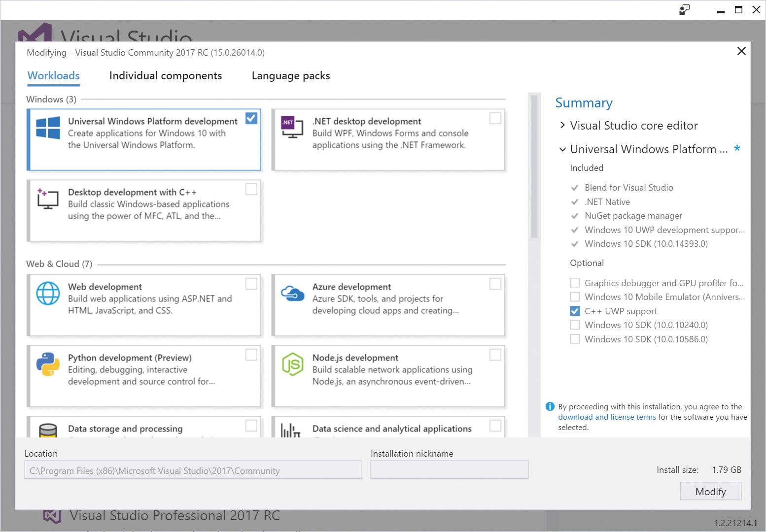Click .NET Native included item
The height and width of the screenshot is (532, 766).
pyautogui.click(x=607, y=202)
